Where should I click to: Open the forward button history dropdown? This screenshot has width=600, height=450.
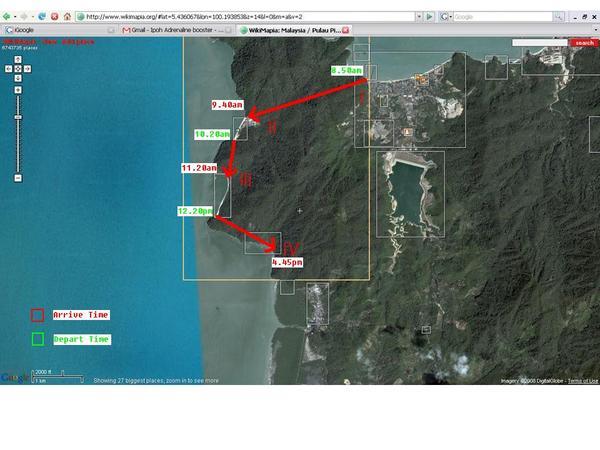tap(33, 17)
